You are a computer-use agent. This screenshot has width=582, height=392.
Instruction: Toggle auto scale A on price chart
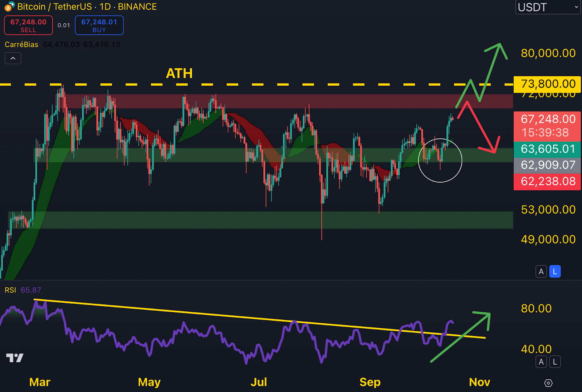pos(541,271)
